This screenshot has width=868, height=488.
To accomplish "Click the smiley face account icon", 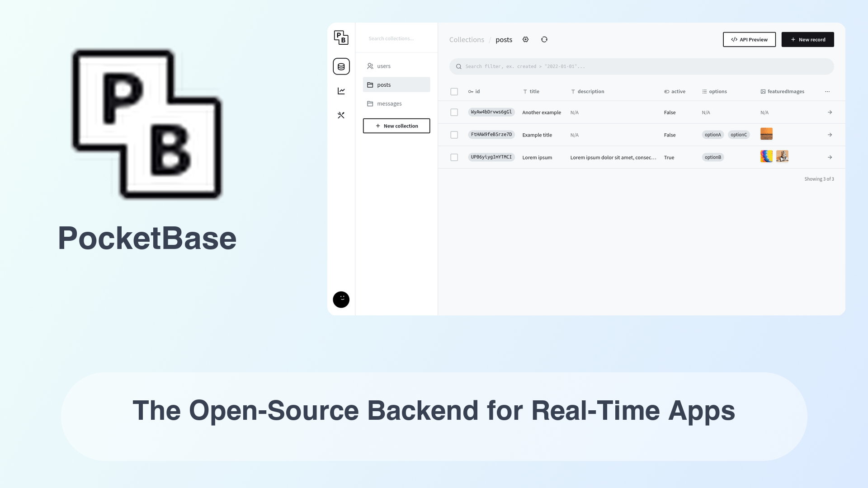I will [x=341, y=300].
